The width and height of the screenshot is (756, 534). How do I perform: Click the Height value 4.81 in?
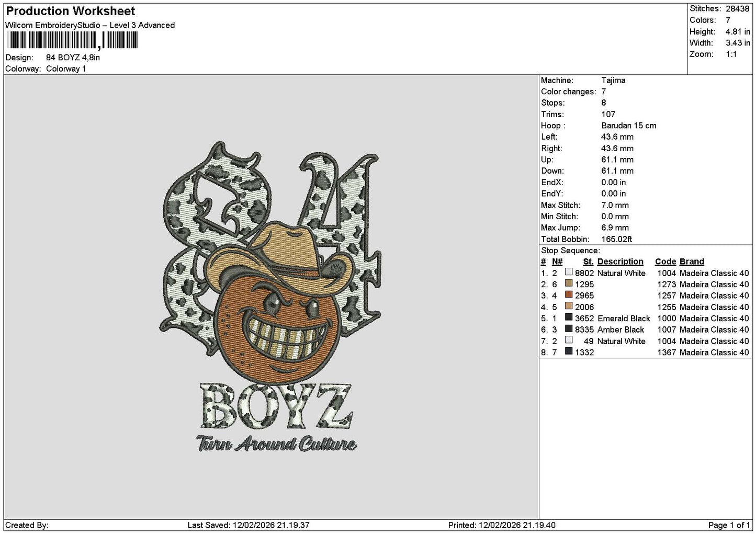point(738,31)
